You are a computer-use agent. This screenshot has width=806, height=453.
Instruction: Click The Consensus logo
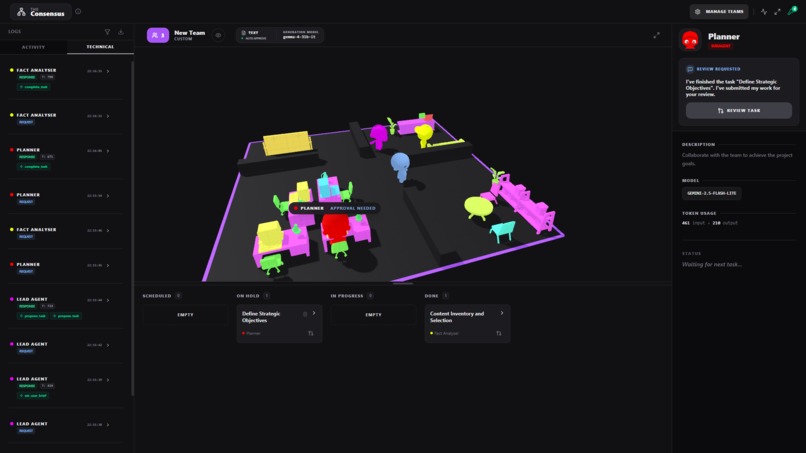click(x=41, y=11)
